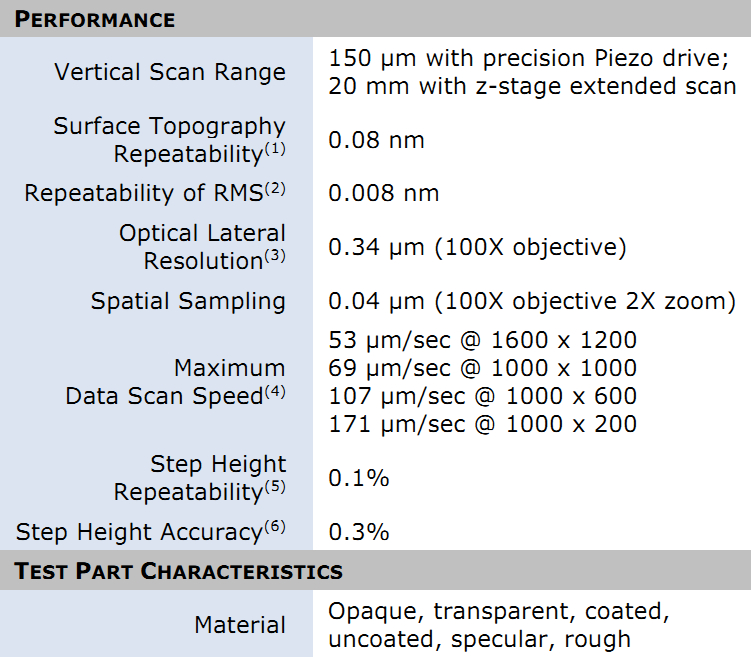751x657 pixels.
Task: Select the 0.08 nm value
Action: [x=376, y=140]
